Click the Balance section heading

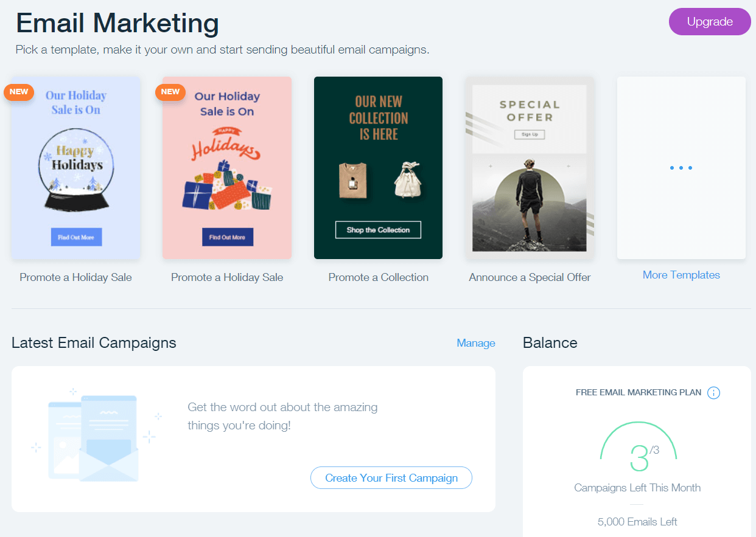point(550,342)
